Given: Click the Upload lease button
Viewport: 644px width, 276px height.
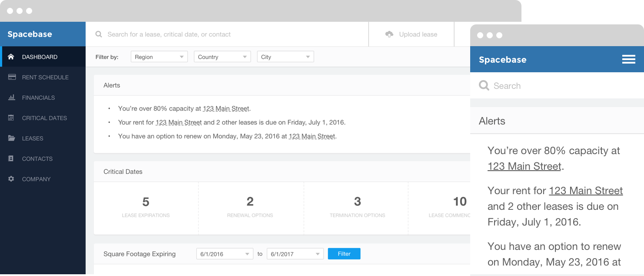Looking at the screenshot, I should 411,34.
